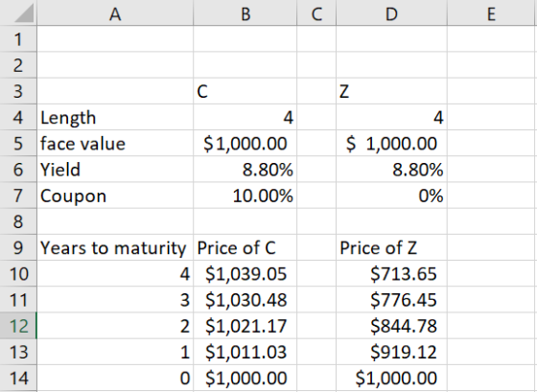Click the 8.80% yield cell for bond C

(x=245, y=170)
